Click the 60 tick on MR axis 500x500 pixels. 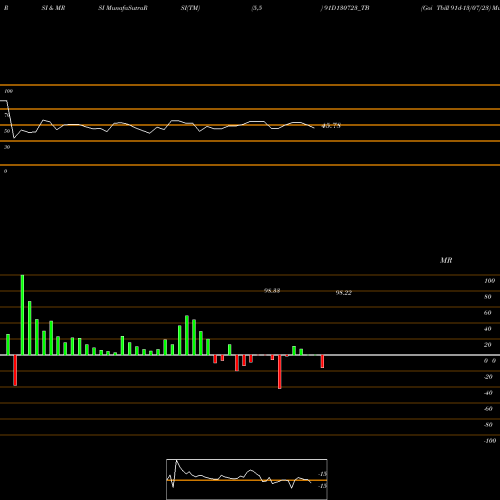coord(488,313)
